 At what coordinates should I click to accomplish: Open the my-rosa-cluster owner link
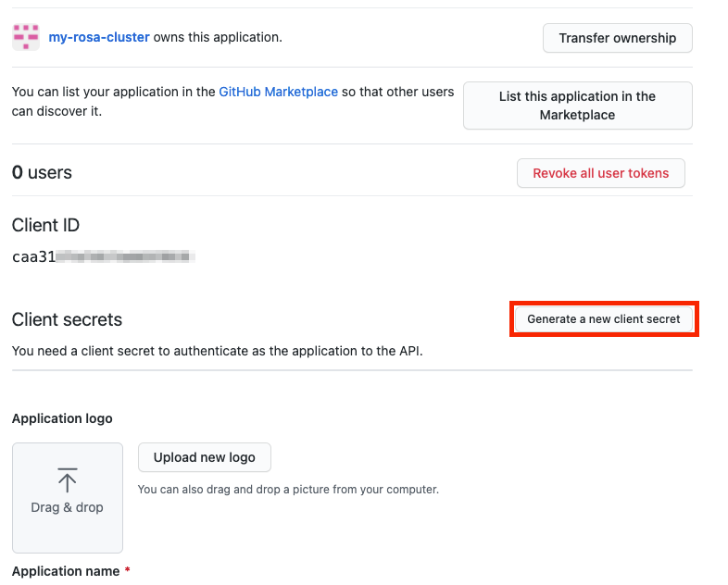99,38
